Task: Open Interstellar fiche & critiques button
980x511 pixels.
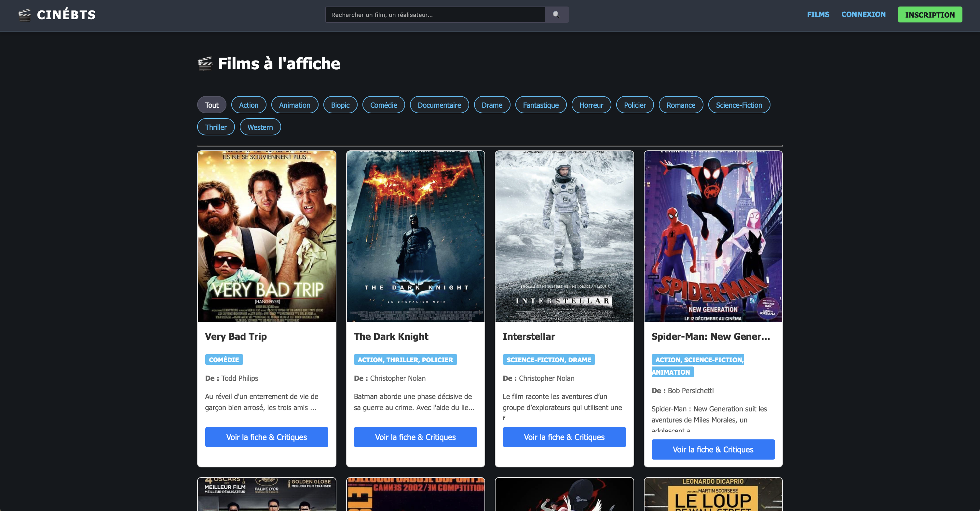Action: (564, 437)
